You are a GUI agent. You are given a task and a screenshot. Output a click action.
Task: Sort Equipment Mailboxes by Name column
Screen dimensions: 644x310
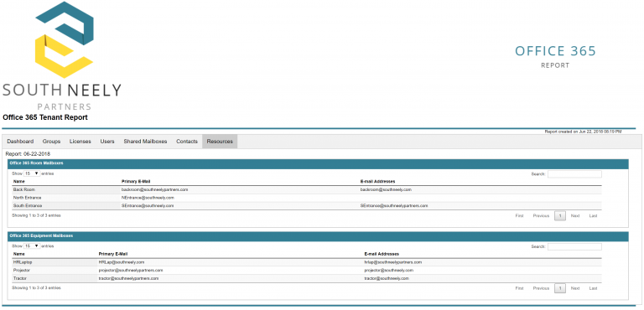(x=19, y=254)
